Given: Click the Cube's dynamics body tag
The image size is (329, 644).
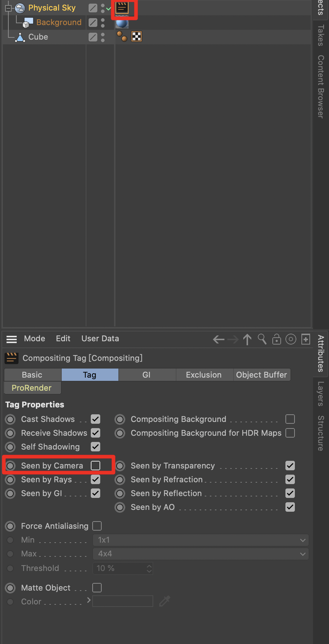Looking at the screenshot, I should pyautogui.click(x=122, y=36).
